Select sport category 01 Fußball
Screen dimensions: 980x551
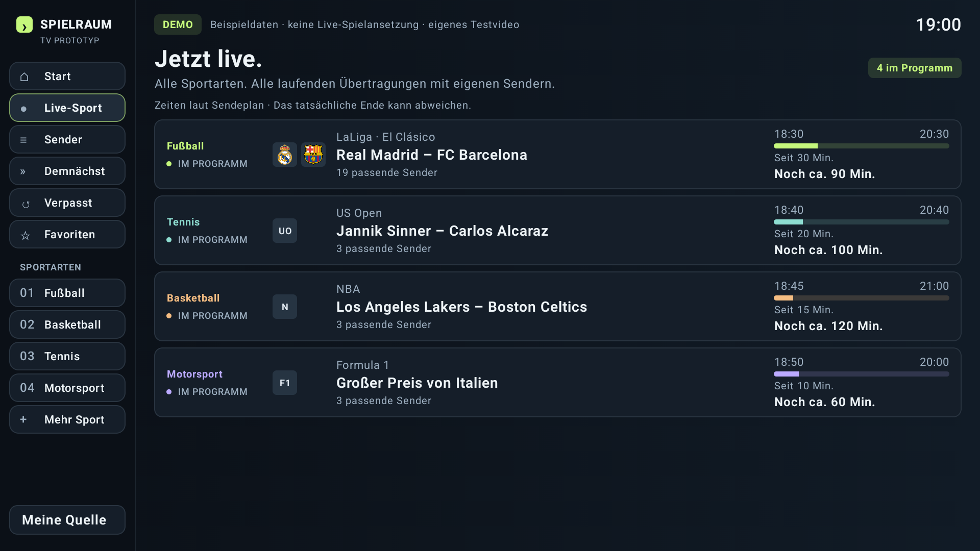67,293
